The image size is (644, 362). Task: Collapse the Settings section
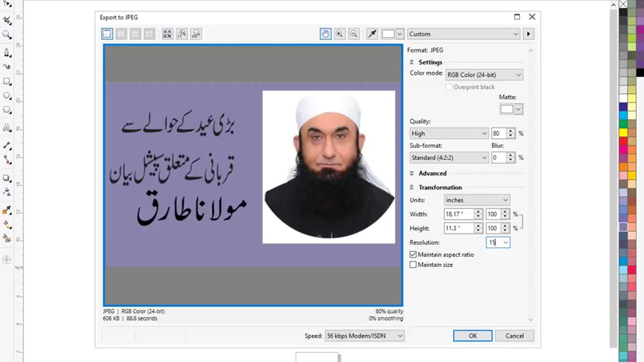[x=412, y=62]
